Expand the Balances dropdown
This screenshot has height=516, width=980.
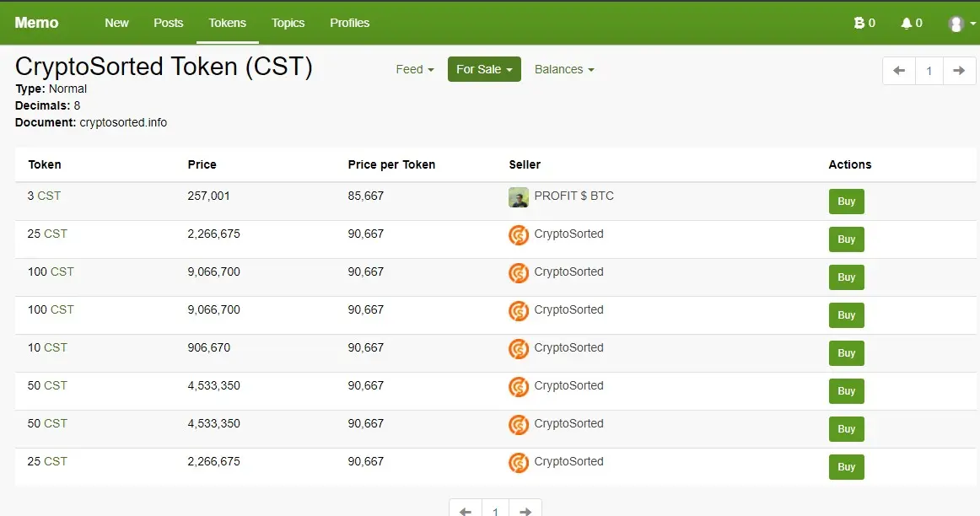pyautogui.click(x=564, y=69)
